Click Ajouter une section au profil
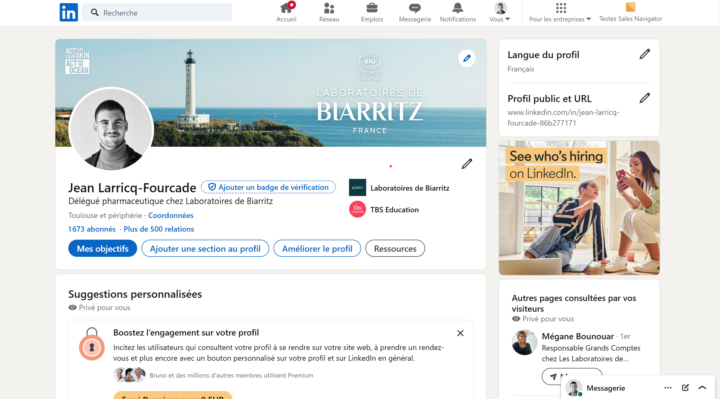Image resolution: width=720 pixels, height=399 pixels. (205, 248)
